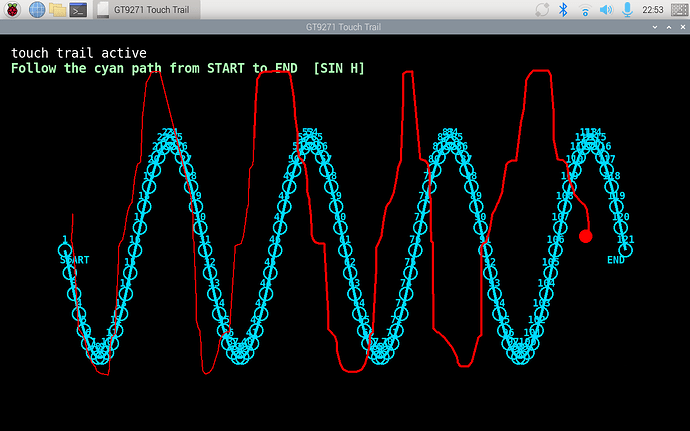This screenshot has width=690, height=431.
Task: Open the Bluetooth menu
Action: [x=563, y=10]
